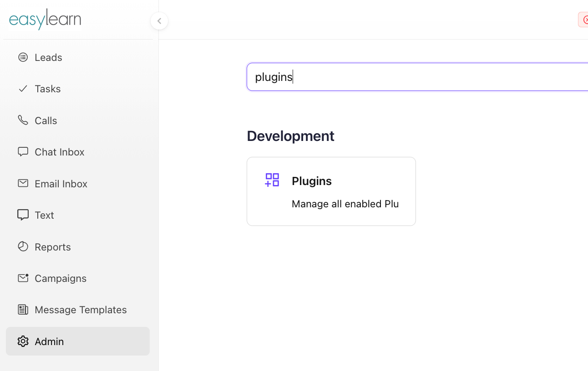Screen dimensions: 588x371
Task: Click the Admin gear icon
Action: coord(23,341)
